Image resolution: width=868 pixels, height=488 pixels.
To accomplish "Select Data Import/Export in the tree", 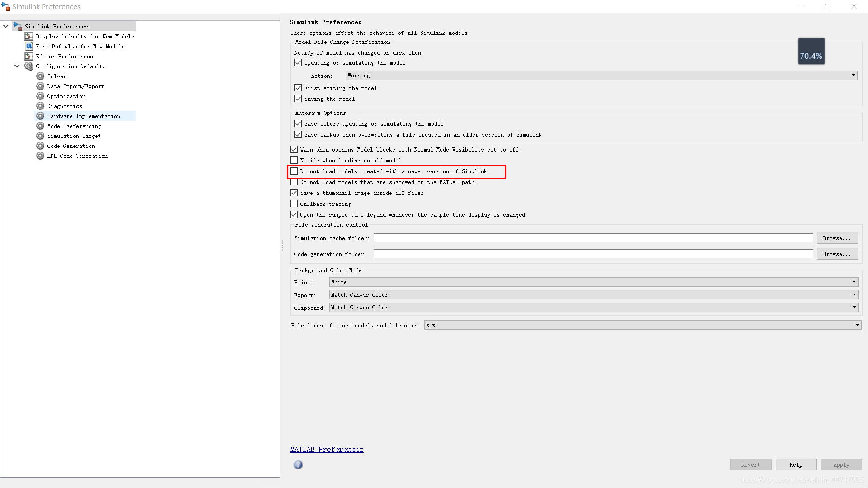I will click(76, 86).
